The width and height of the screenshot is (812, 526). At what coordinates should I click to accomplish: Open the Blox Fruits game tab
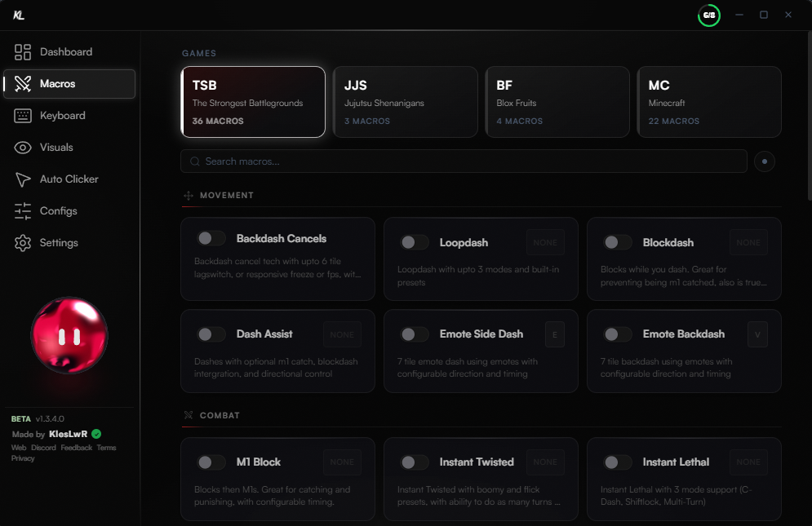pyautogui.click(x=557, y=102)
